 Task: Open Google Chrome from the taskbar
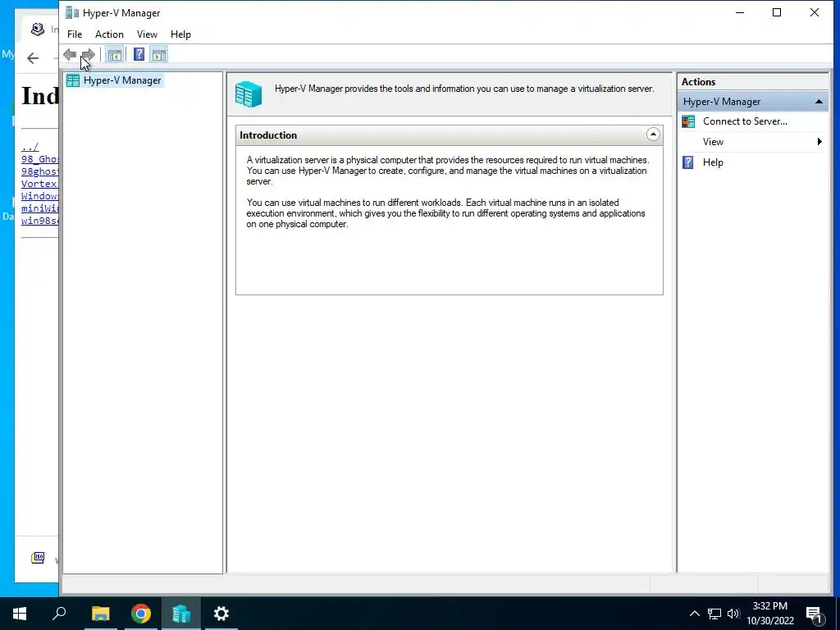coord(141,614)
